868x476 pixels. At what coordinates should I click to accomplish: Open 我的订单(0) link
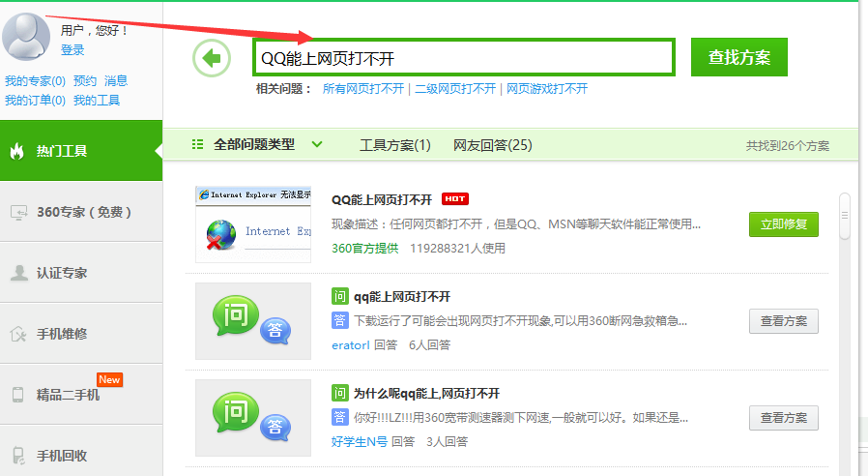36,101
